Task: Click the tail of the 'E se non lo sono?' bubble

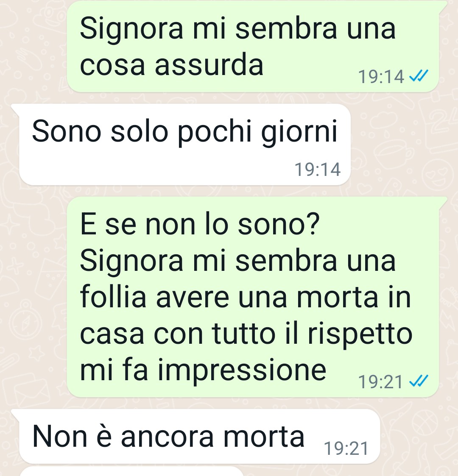Action: [443, 202]
